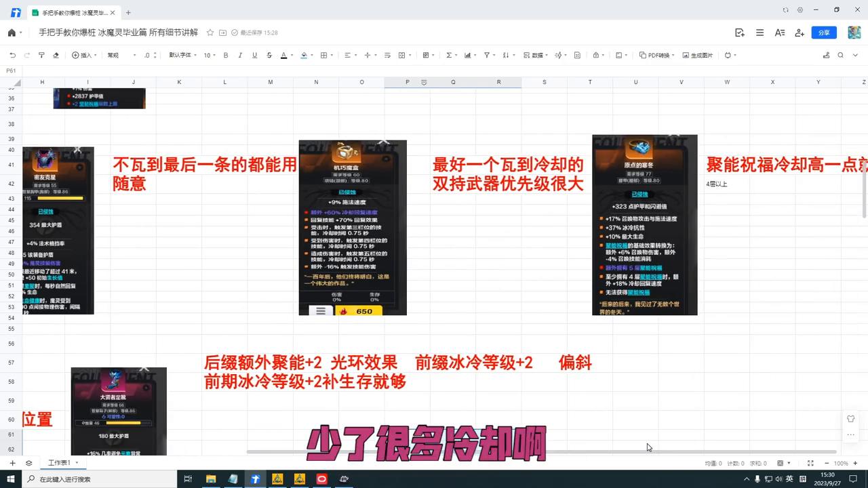Toggle Strikethrough formatting

click(x=269, y=55)
